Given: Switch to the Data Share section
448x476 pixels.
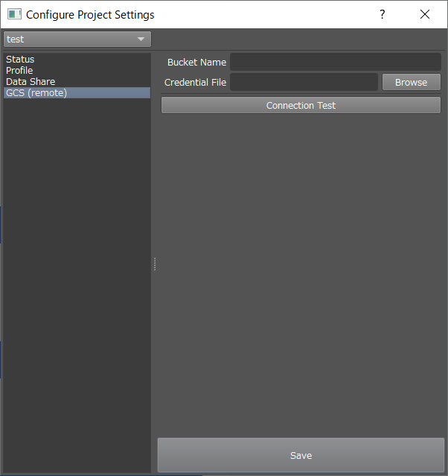Looking at the screenshot, I should 31,82.
